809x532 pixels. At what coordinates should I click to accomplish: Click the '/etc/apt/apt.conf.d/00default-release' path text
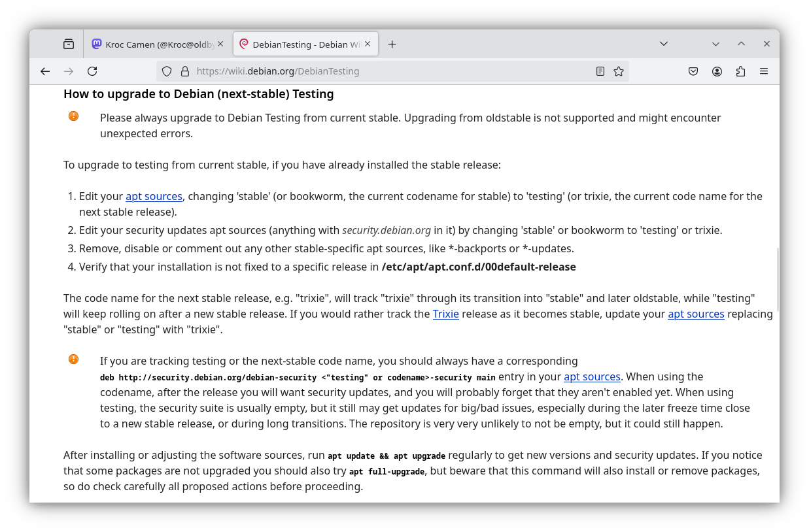pyautogui.click(x=479, y=267)
